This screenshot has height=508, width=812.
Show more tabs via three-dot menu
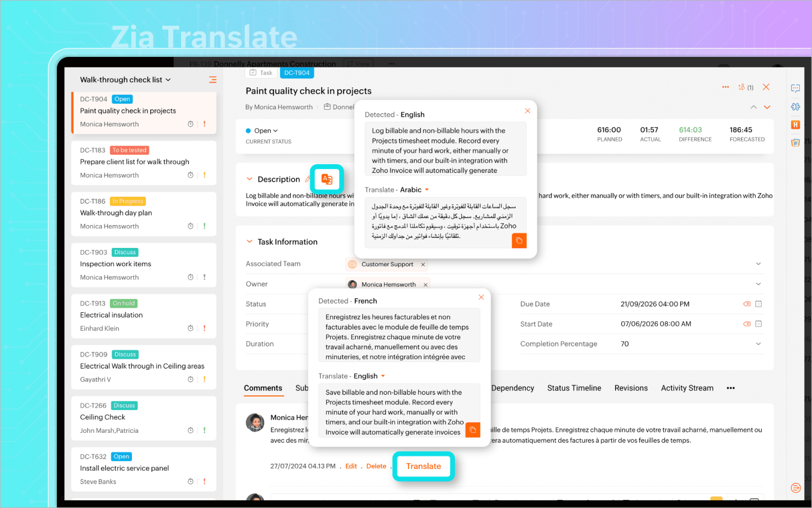730,388
